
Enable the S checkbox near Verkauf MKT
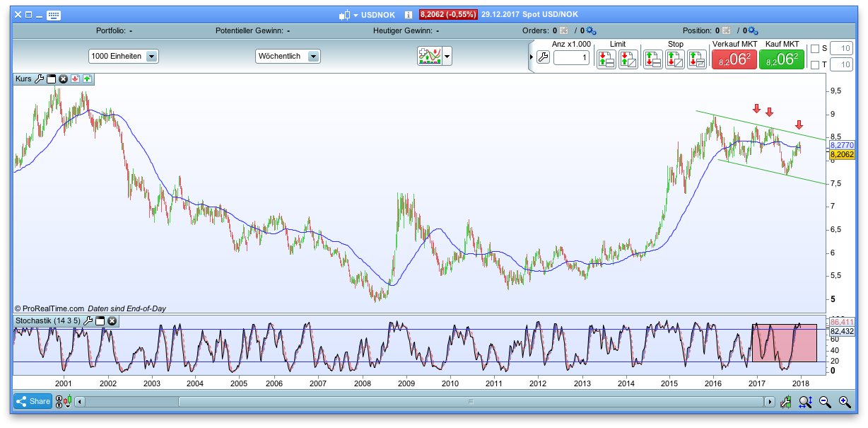click(x=815, y=50)
